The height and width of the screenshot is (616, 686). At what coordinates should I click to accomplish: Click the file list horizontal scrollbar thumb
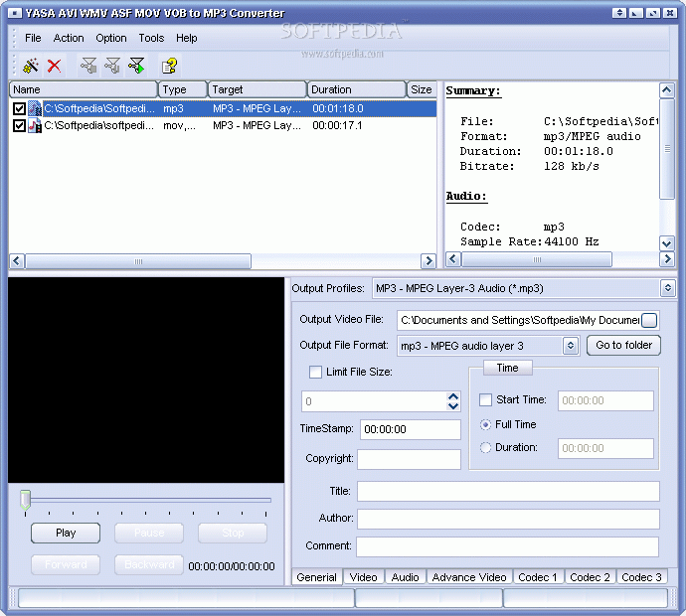pos(138,261)
